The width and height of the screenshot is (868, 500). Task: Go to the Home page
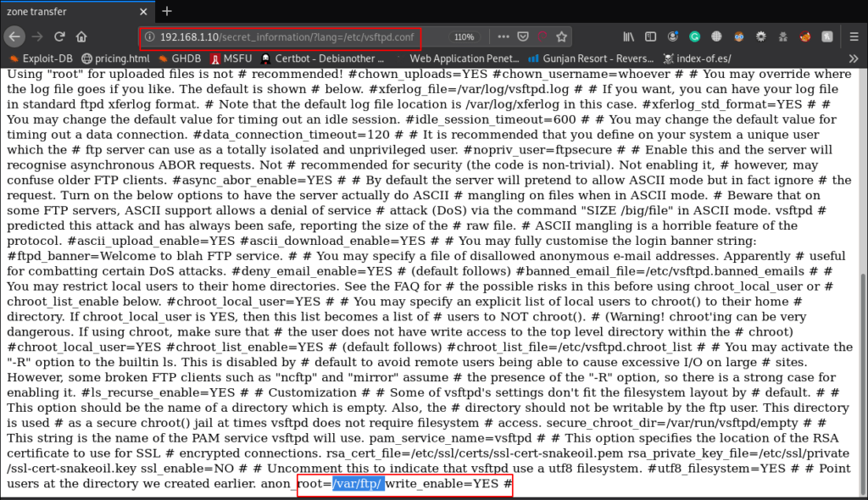click(81, 37)
